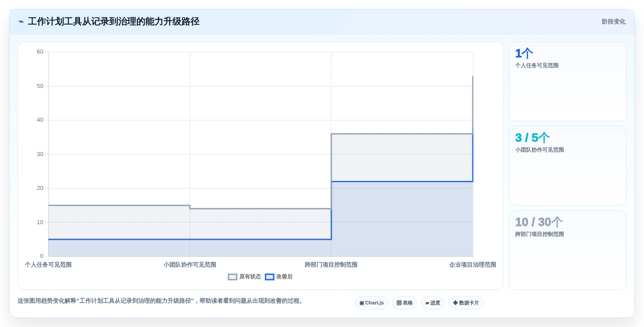Click the blue 改善后 legend swatch
Image resolution: width=644 pixels, height=327 pixels.
tap(270, 277)
